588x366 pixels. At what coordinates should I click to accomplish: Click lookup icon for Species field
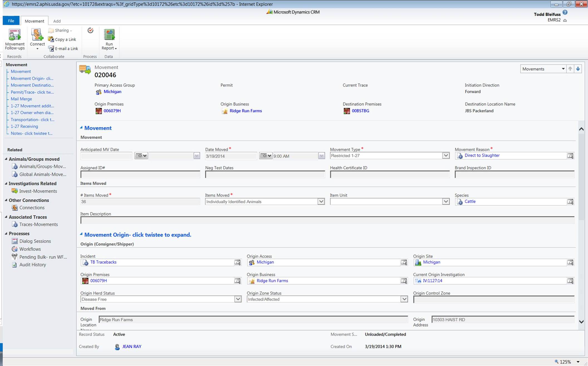(570, 202)
